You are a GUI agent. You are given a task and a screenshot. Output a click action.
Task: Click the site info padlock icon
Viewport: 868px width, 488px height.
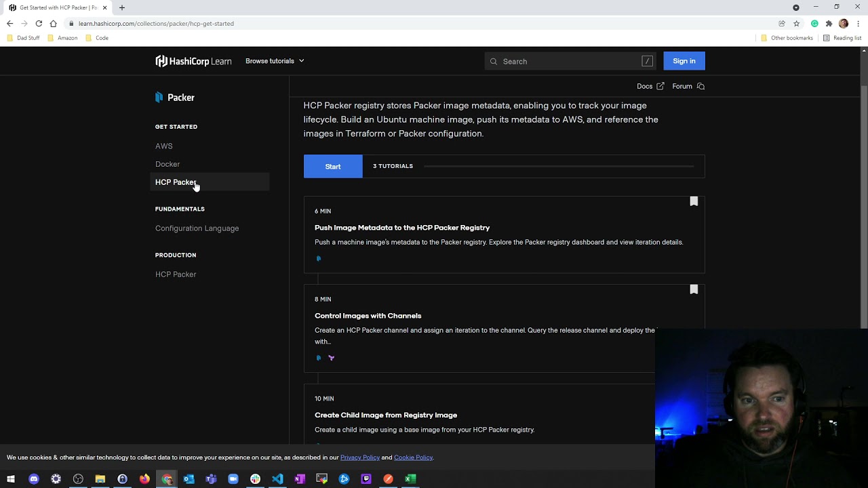click(71, 24)
